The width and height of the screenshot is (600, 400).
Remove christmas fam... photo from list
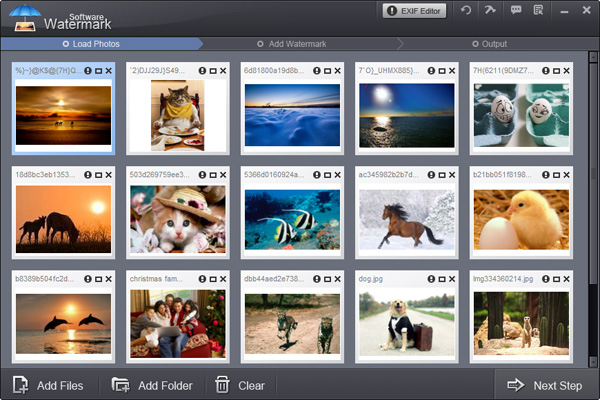pyautogui.click(x=223, y=279)
